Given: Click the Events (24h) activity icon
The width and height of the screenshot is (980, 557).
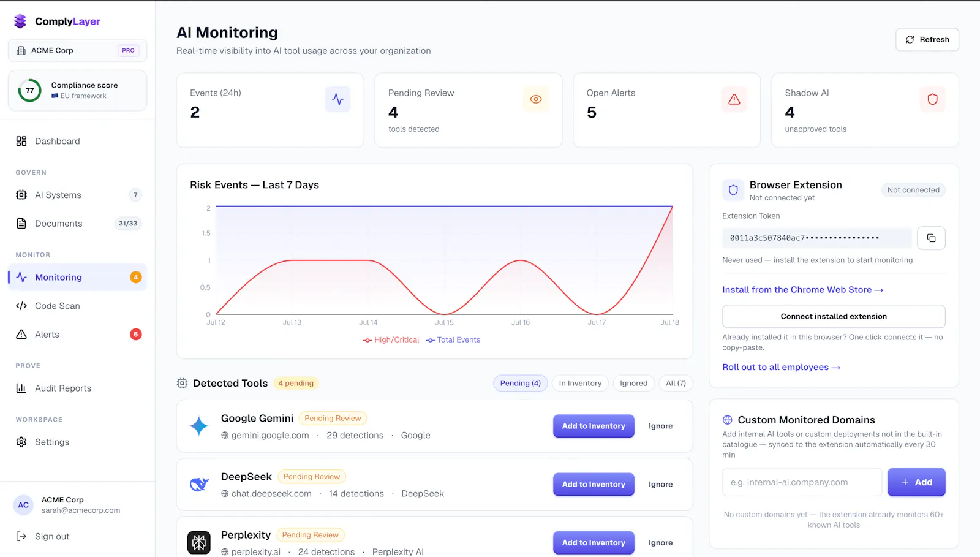Looking at the screenshot, I should (337, 99).
